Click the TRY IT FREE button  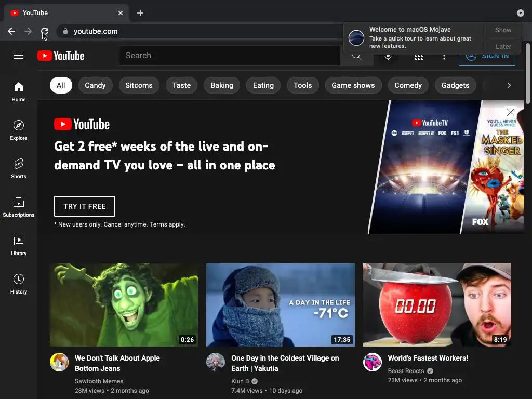pyautogui.click(x=85, y=206)
